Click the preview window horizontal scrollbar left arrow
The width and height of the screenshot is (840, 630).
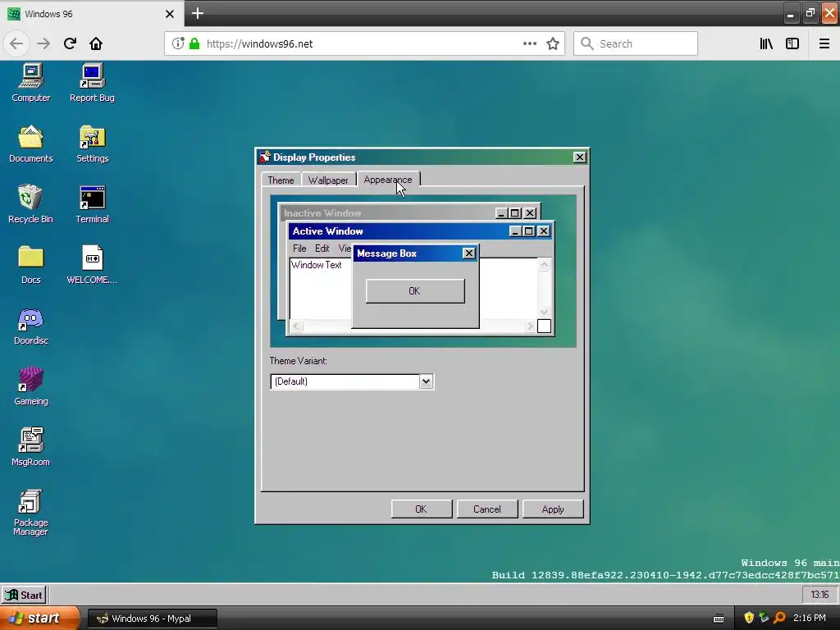pyautogui.click(x=296, y=326)
